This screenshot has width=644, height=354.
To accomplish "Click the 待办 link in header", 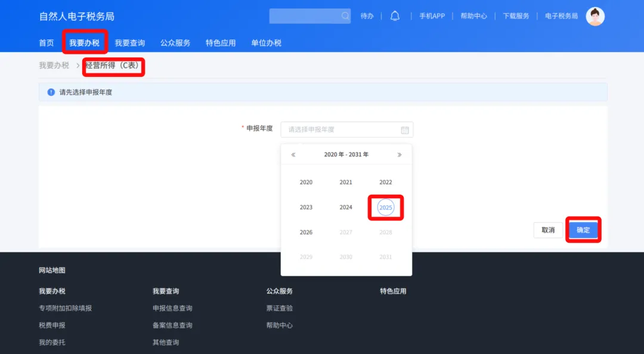I will coord(367,16).
